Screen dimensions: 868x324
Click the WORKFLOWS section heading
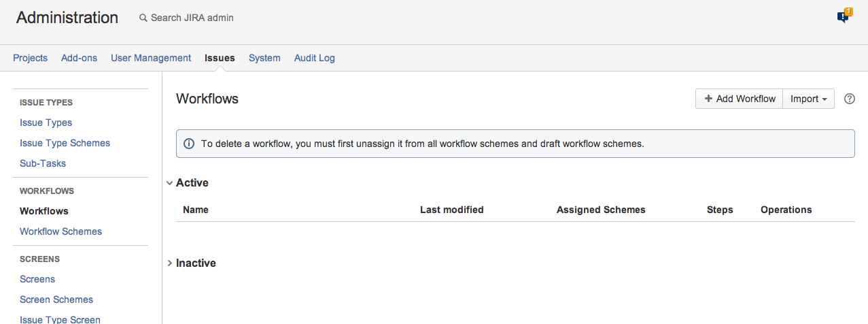(47, 191)
